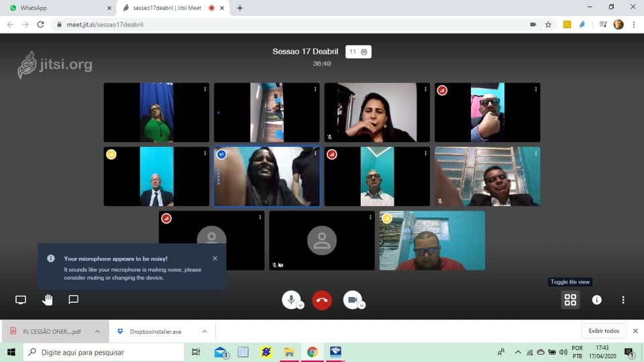Open Jitsi more actions three-dot menu

point(623,300)
